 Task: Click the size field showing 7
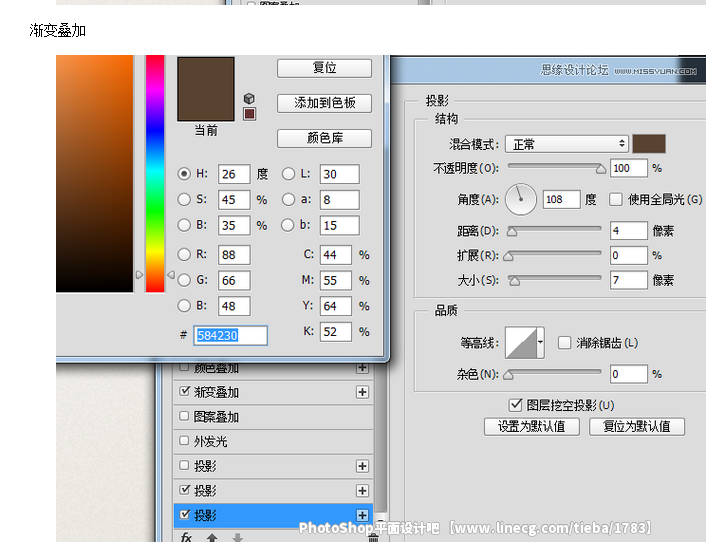(x=629, y=280)
